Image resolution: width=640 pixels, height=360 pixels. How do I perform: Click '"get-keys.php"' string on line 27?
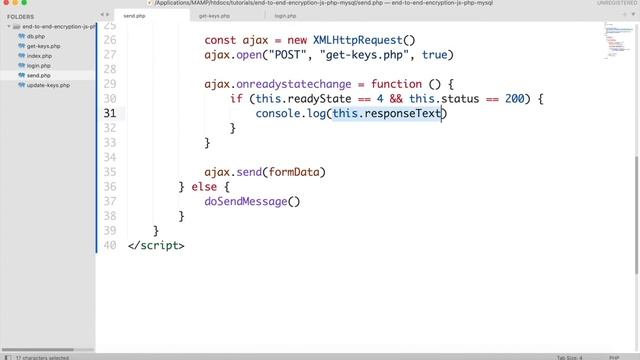point(364,55)
